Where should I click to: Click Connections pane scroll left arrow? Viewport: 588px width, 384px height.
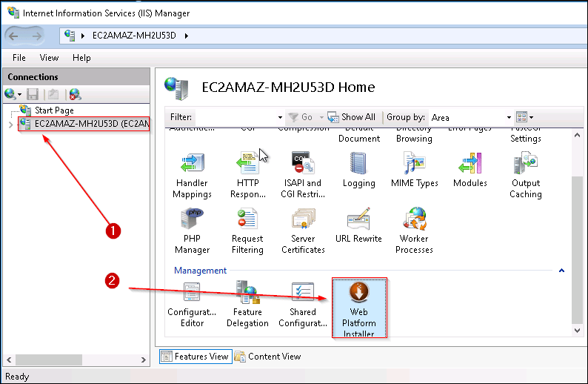(x=9, y=360)
